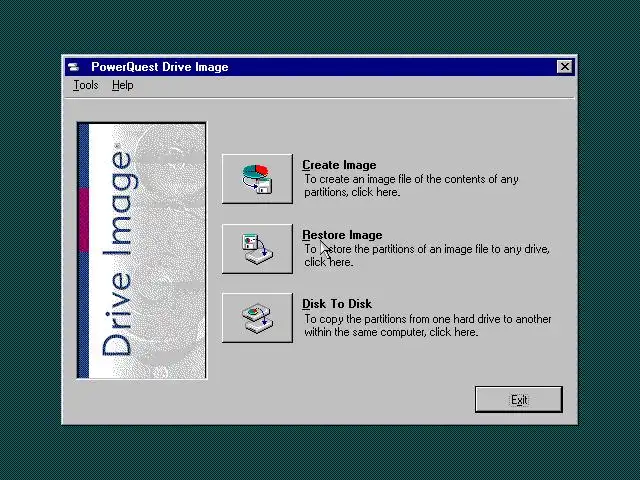Click the PowerQuest title bar system icon
Image resolution: width=640 pixels, height=480 pixels.
point(73,67)
